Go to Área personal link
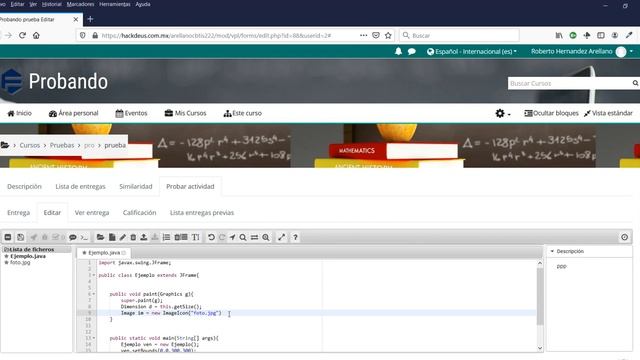The height and width of the screenshot is (360, 640). pyautogui.click(x=73, y=113)
